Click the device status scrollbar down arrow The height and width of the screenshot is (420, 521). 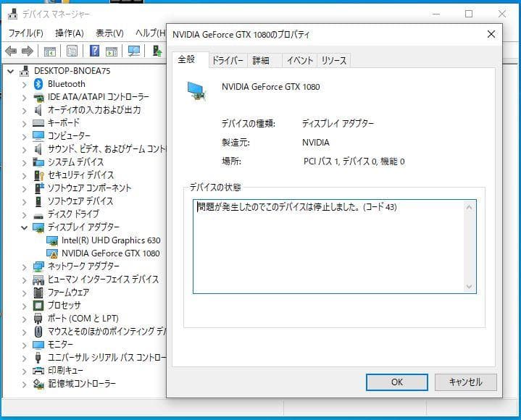click(x=469, y=286)
